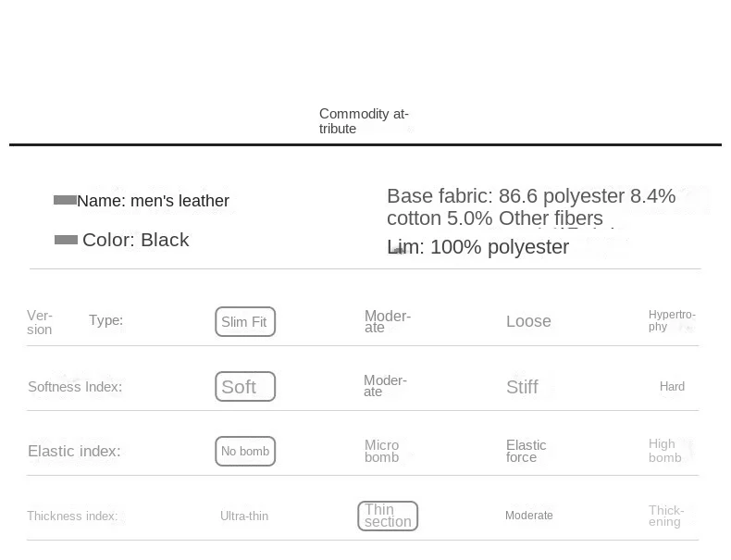Select Hard softness option
Screen dimensions: 731x560
click(672, 387)
